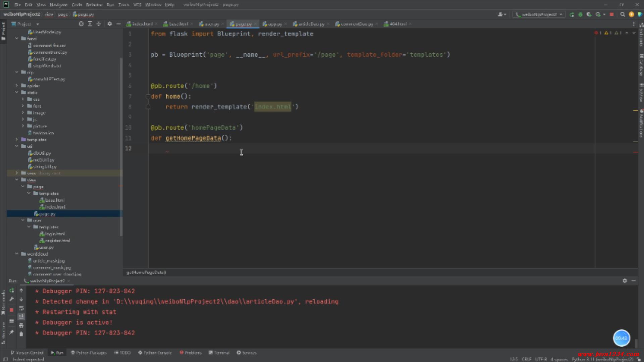Click the print icon in the Run console

point(21,325)
